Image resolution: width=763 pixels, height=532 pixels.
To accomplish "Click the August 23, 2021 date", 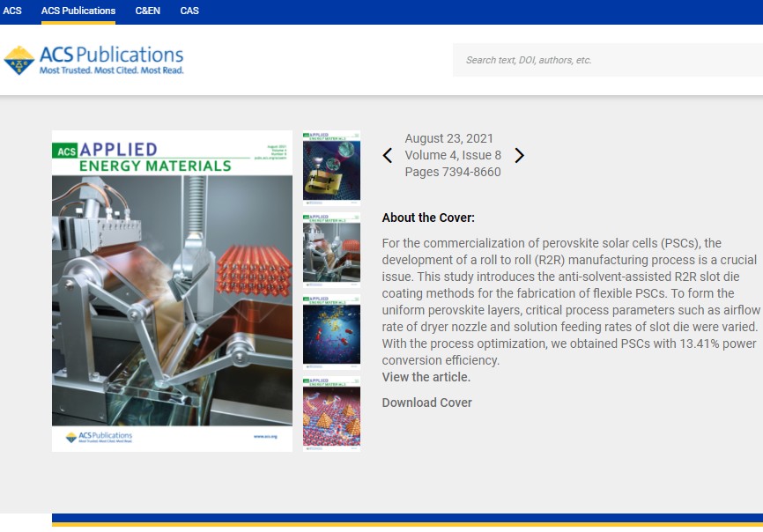I will 448,138.
